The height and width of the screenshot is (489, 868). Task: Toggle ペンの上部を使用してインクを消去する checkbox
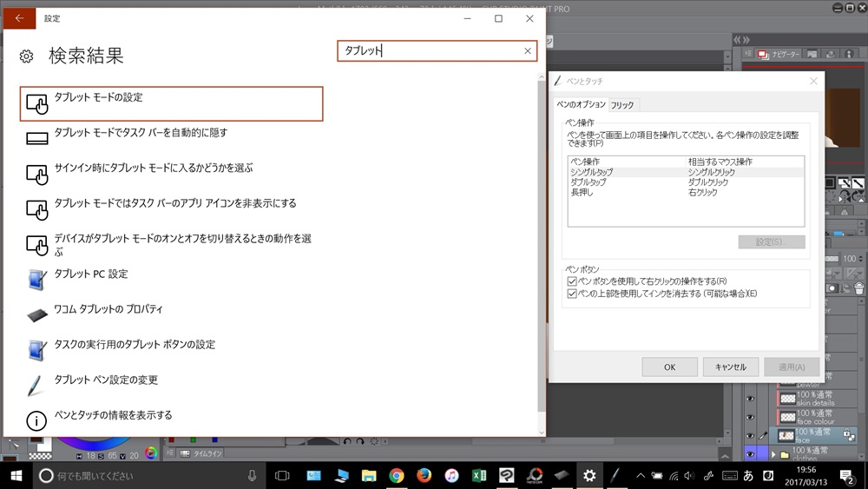571,294
